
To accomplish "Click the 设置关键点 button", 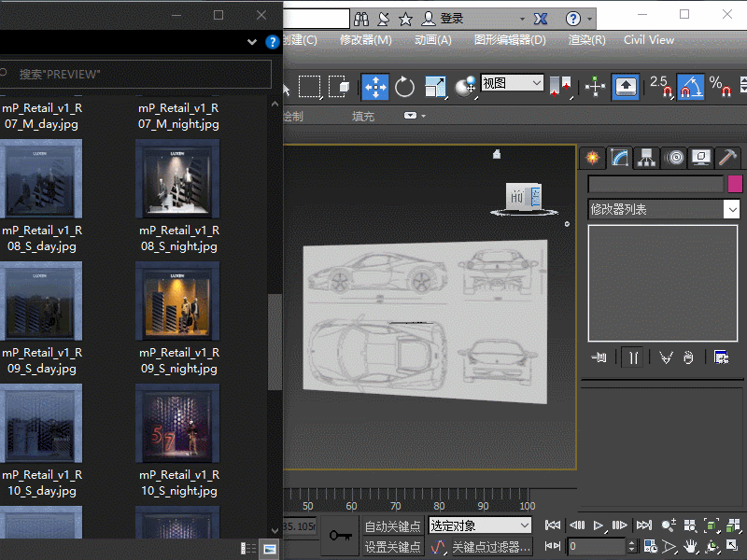I will [392, 547].
